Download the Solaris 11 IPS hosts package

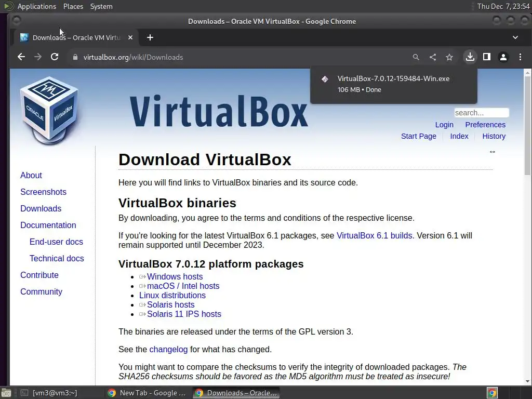coord(184,314)
